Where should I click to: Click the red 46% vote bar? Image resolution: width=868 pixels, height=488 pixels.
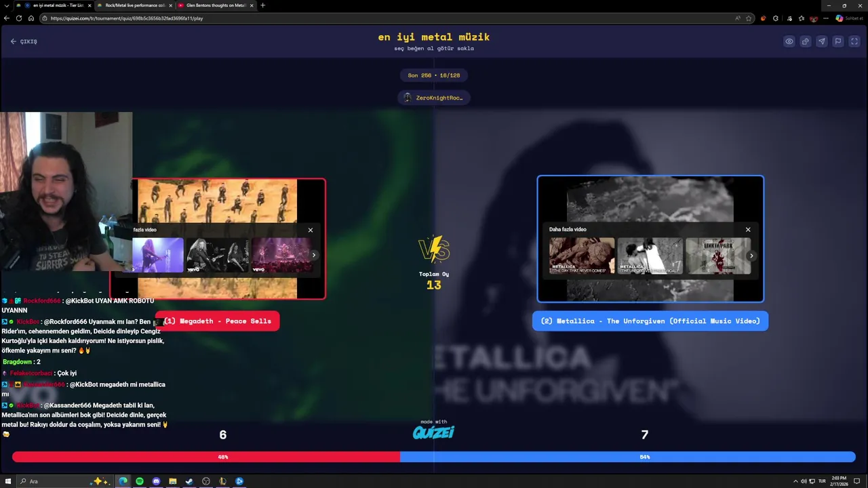[206, 457]
